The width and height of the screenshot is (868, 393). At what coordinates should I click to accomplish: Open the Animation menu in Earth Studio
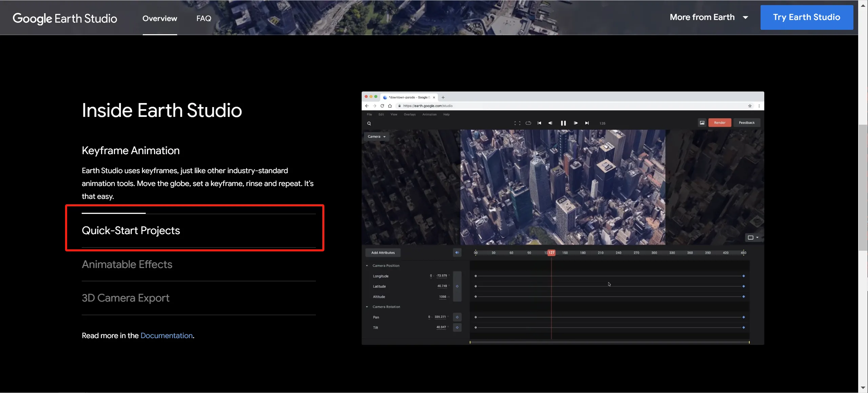429,115
